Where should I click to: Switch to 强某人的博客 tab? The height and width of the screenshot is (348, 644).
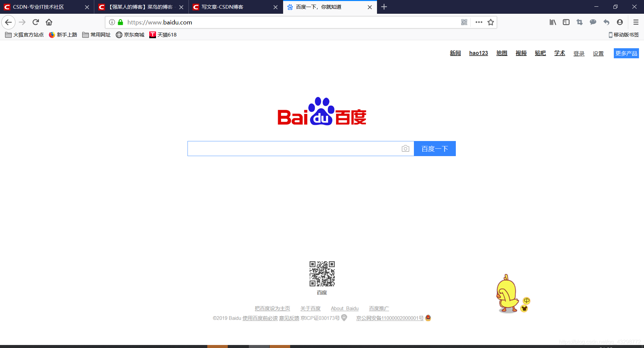coord(141,7)
